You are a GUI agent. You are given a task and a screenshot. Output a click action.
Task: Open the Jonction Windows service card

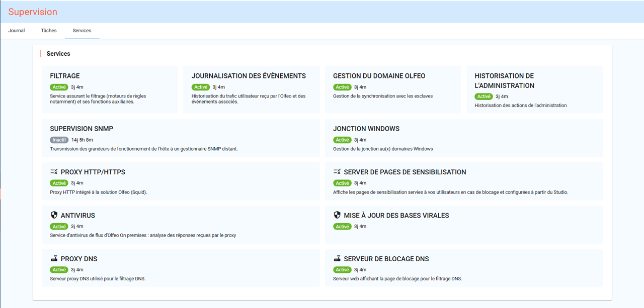[x=463, y=138]
